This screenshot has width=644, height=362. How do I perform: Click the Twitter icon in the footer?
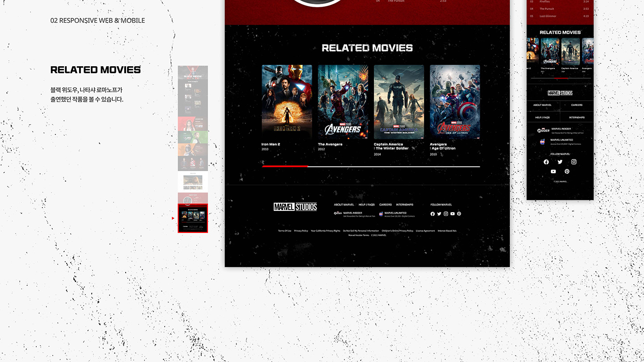click(439, 214)
